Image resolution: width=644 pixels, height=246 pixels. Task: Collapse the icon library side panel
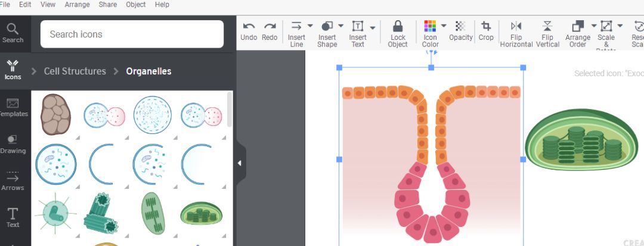click(240, 163)
